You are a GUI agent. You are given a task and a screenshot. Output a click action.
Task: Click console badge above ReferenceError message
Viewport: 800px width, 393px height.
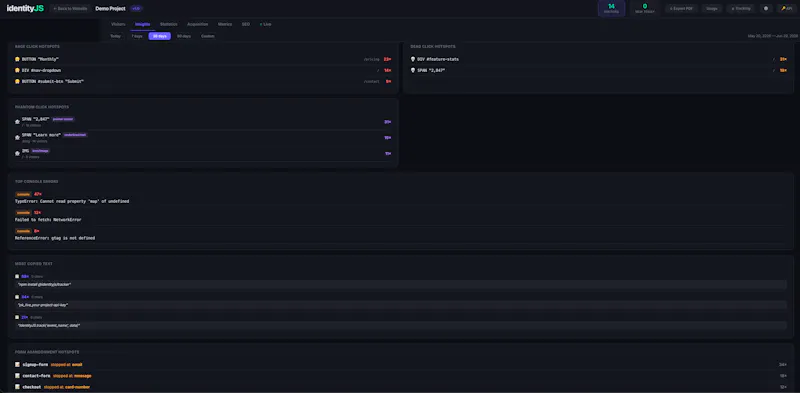[x=23, y=231]
